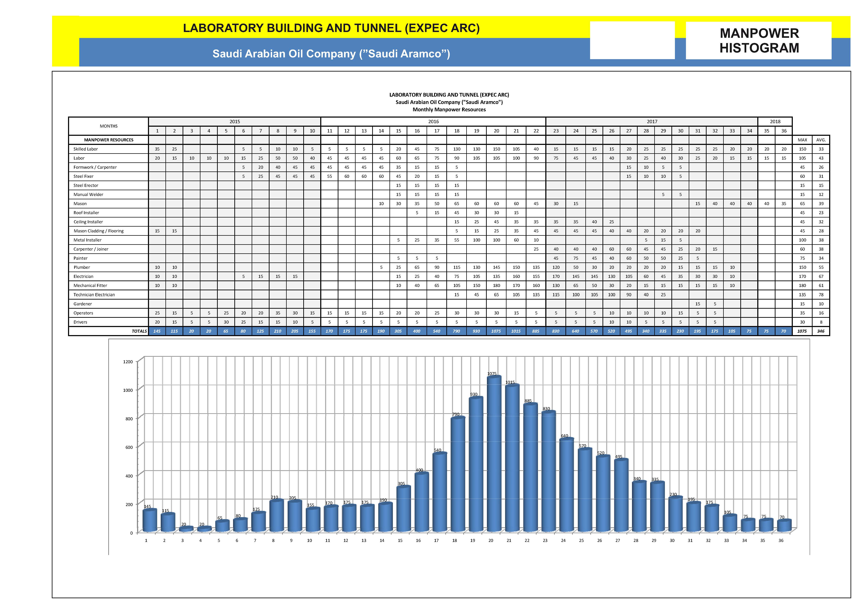This screenshot has height=614, width=868.
Task: Click the month 20 bar in histogram
Action: click(x=494, y=454)
